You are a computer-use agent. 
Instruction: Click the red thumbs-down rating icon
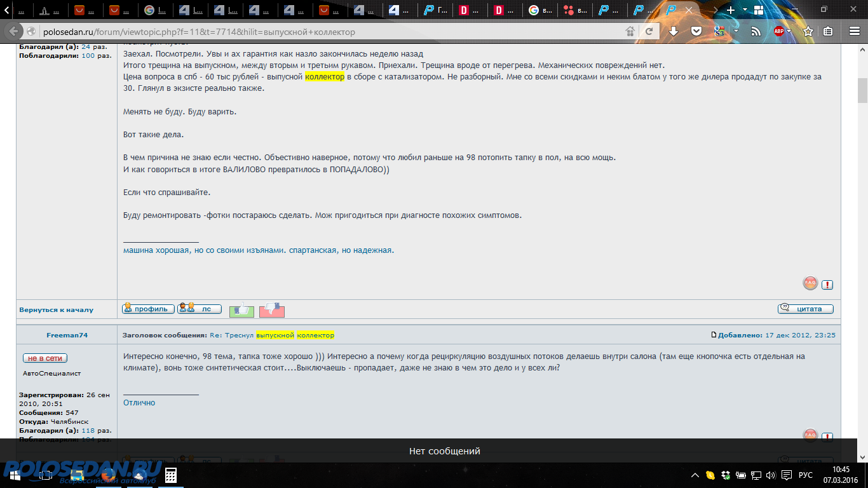pyautogui.click(x=272, y=309)
